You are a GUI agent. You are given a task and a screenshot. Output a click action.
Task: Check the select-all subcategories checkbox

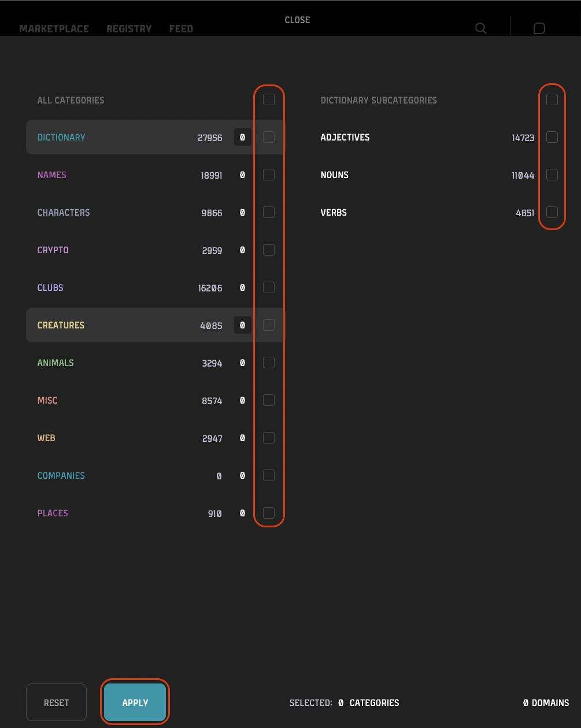point(552,99)
